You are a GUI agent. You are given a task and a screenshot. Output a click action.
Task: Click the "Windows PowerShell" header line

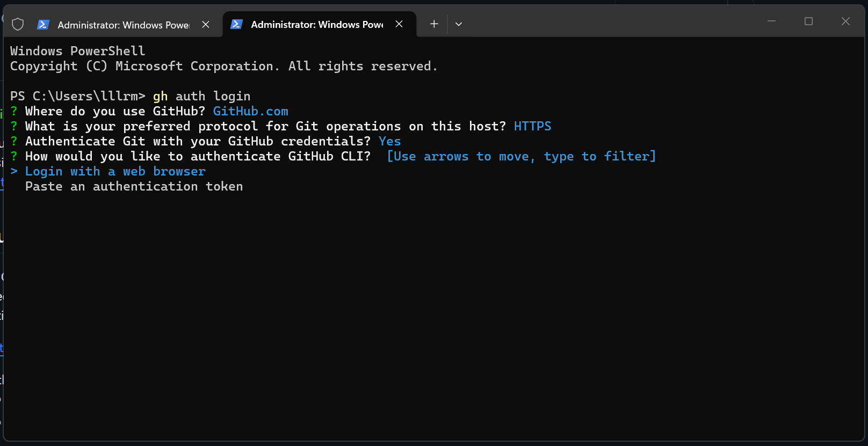[x=78, y=51]
